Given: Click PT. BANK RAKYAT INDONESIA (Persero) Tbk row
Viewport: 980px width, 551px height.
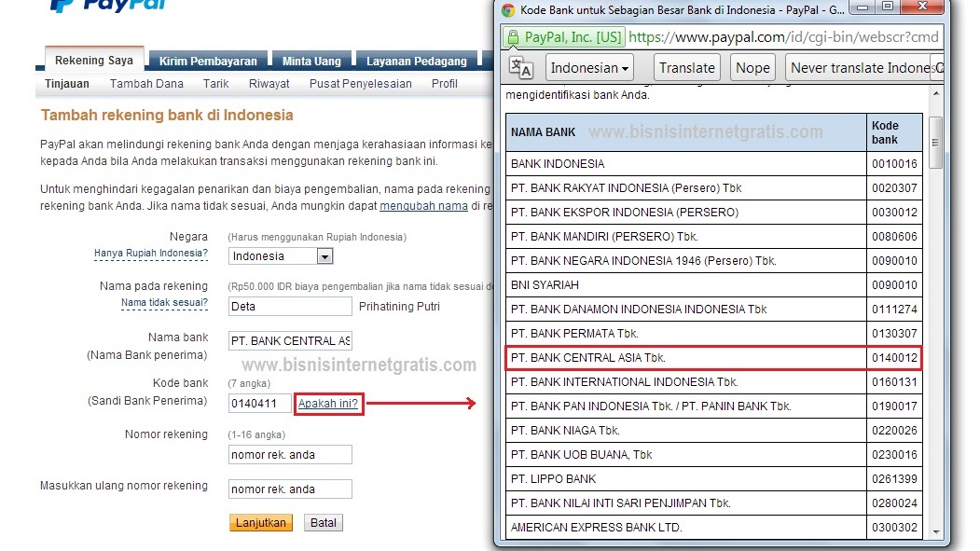Looking at the screenshot, I should coord(713,188).
